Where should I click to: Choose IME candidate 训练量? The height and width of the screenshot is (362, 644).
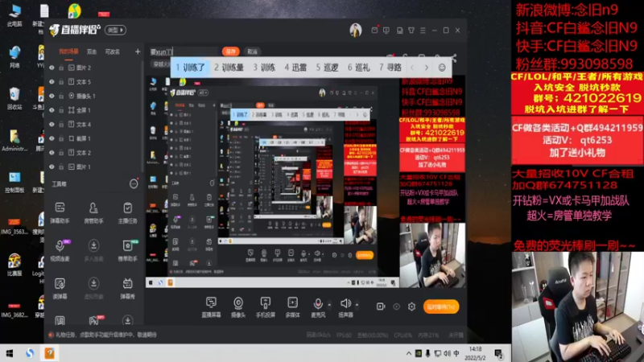(x=229, y=68)
